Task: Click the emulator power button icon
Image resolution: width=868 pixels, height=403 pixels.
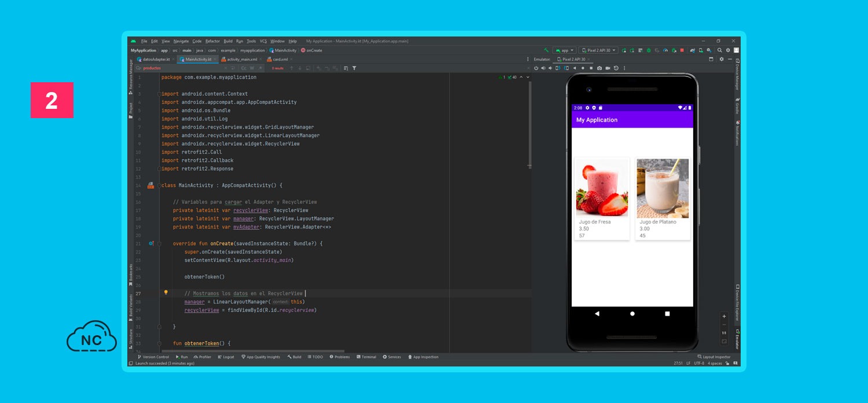Action: [536, 68]
